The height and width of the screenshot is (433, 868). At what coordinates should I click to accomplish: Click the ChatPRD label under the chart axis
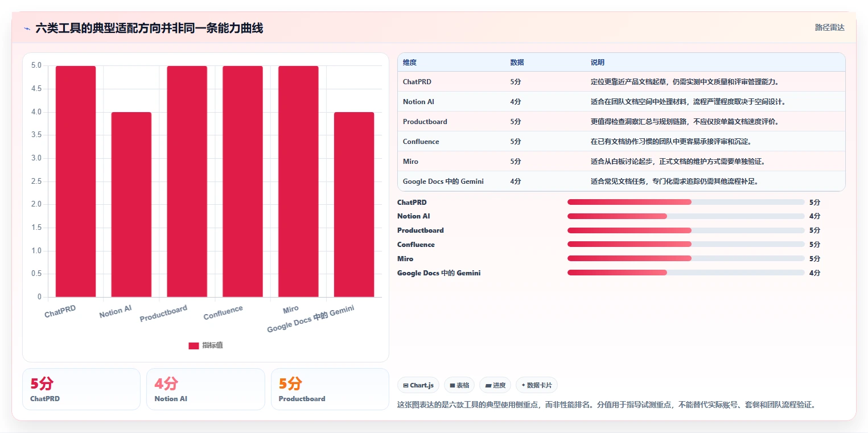[60, 311]
